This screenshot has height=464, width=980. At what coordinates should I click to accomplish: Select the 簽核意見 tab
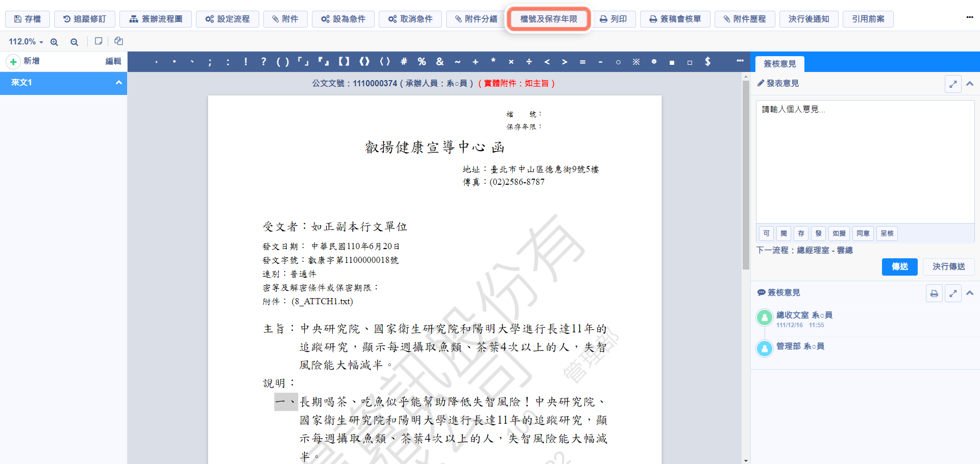coord(779,64)
